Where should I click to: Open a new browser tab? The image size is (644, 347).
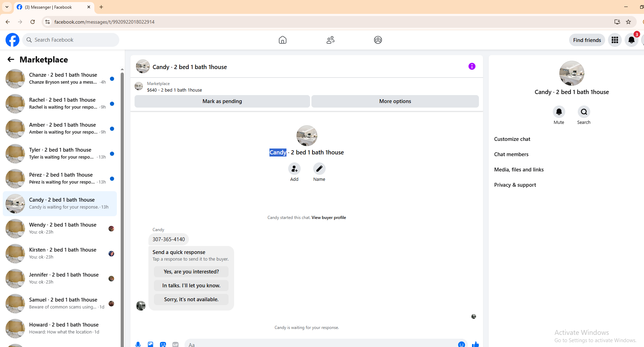click(x=101, y=7)
